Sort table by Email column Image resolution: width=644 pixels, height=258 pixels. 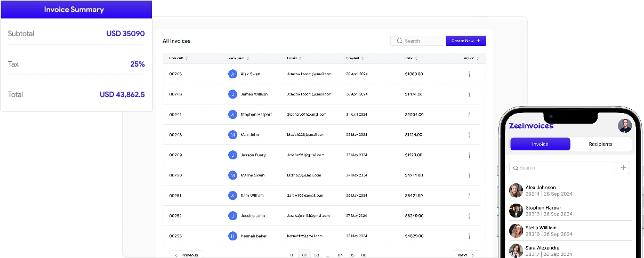pos(300,58)
